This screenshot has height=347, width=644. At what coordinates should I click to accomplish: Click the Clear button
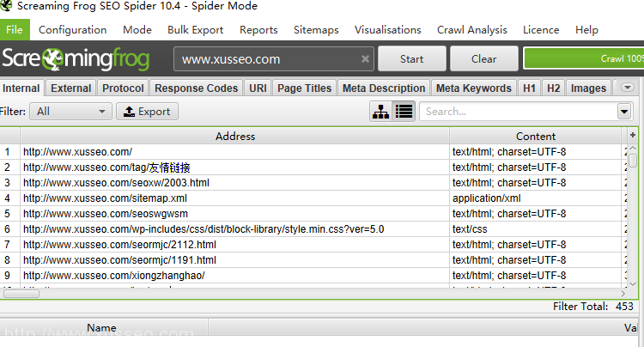(x=483, y=58)
